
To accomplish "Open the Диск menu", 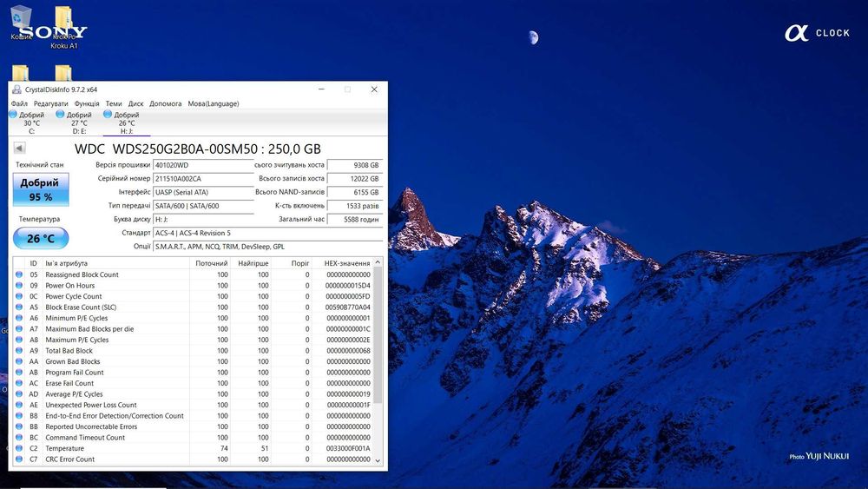I will [135, 103].
